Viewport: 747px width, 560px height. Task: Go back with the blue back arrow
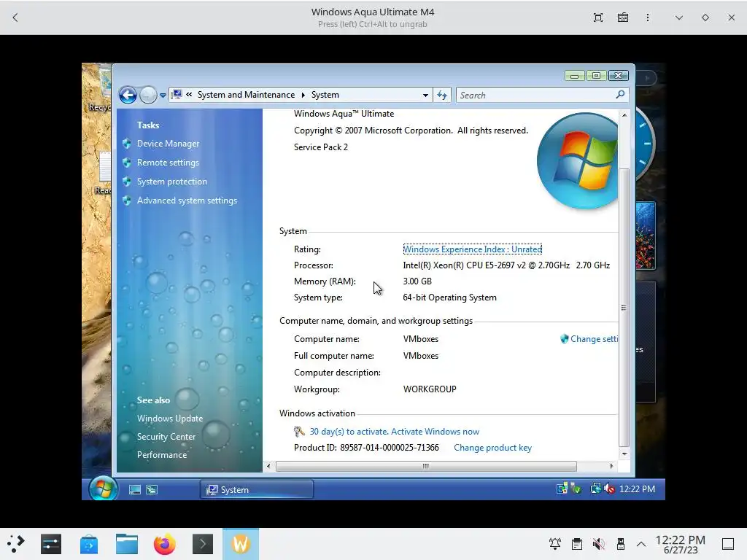point(128,96)
